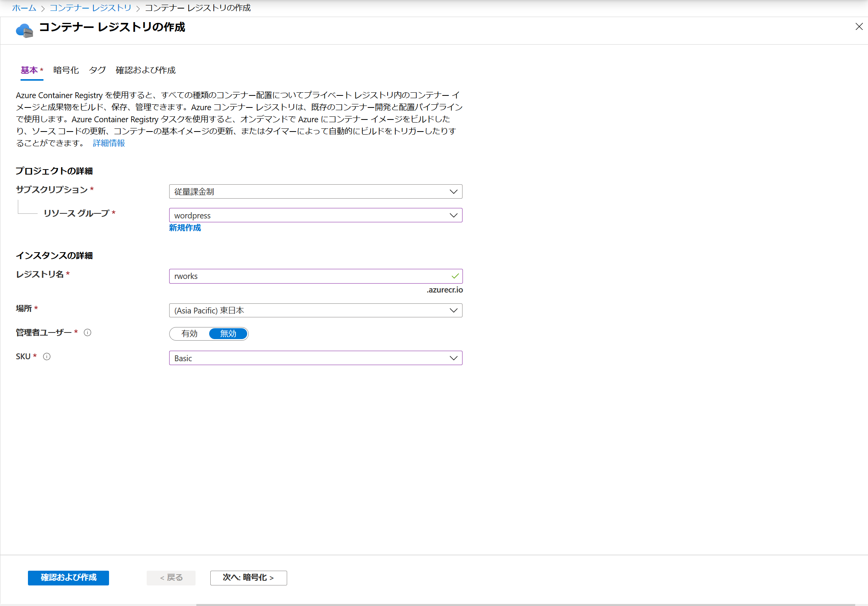Click the .azurecr.io suffix text
The image size is (868, 606).
tap(445, 290)
